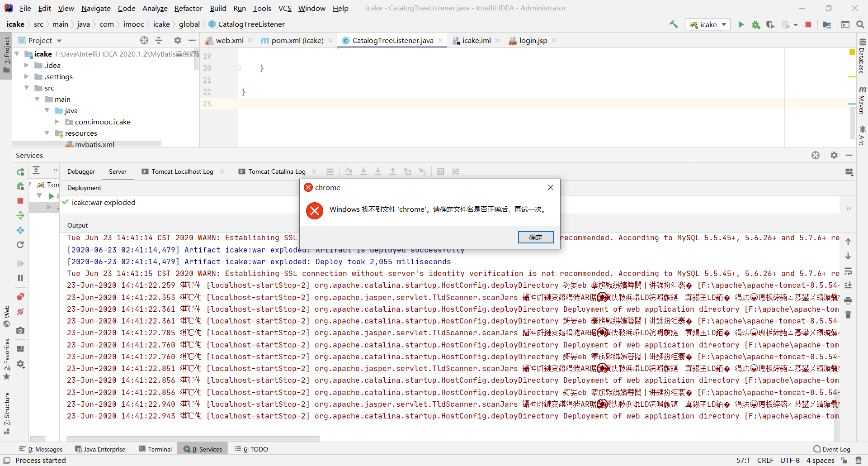Collapse all in the Project panel toolbar
The width and height of the screenshot is (868, 466).
click(x=159, y=40)
